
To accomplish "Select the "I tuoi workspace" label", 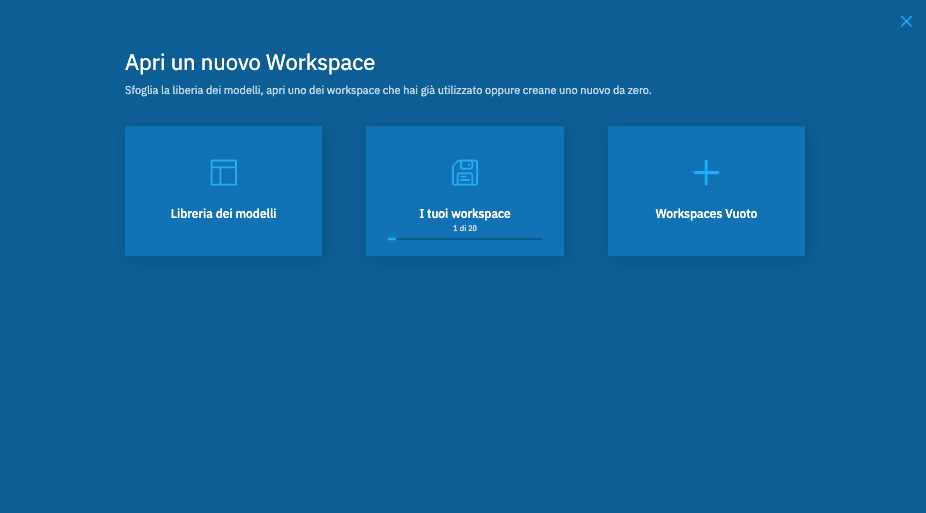I will (464, 214).
